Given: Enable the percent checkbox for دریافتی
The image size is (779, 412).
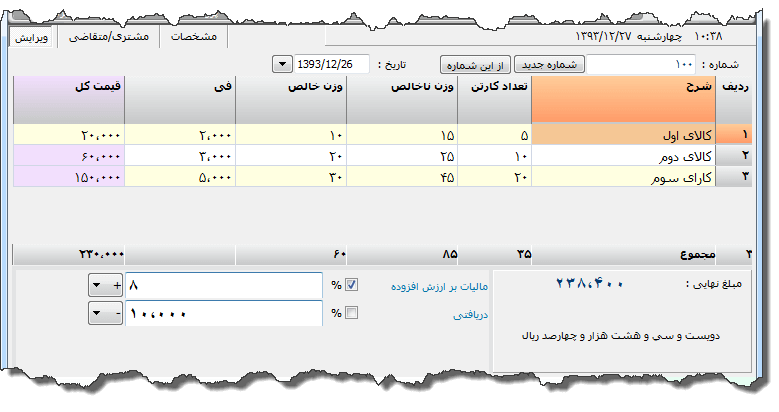Looking at the screenshot, I should click(350, 313).
